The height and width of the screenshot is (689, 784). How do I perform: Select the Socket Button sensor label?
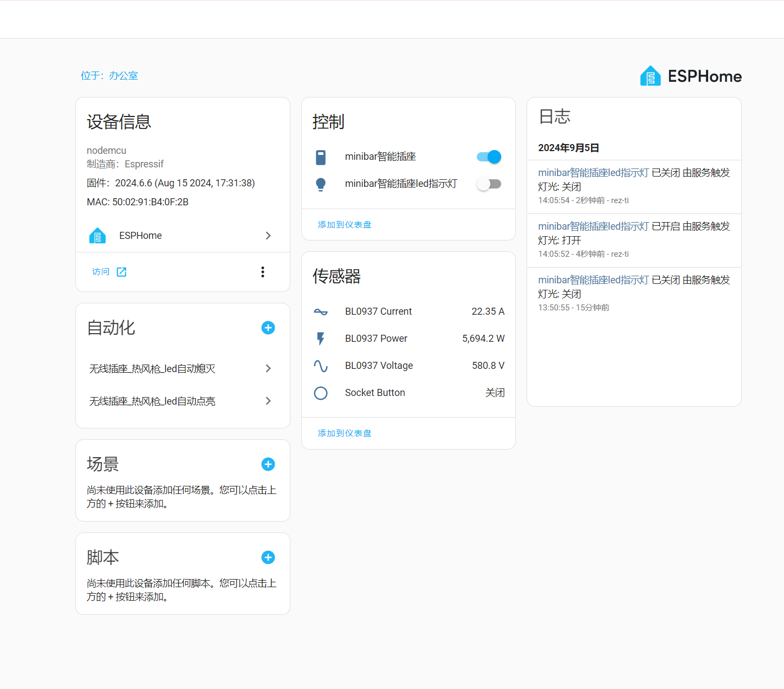tap(375, 393)
